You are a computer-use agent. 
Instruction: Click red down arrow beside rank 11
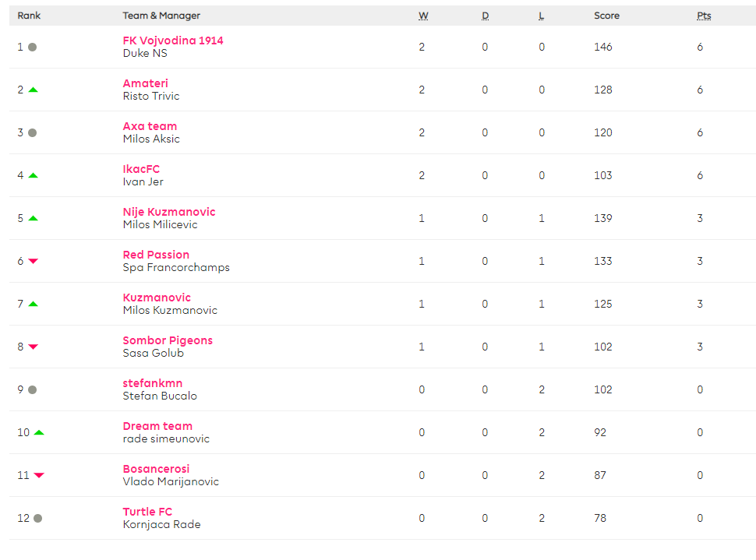tap(39, 475)
